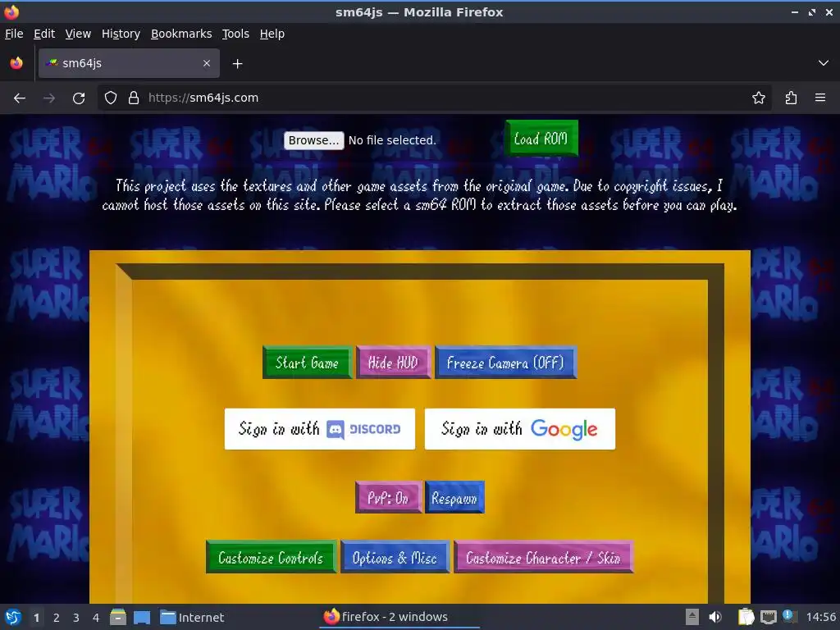Click the Firefox logo in the title bar
This screenshot has height=630, width=840.
click(x=11, y=11)
